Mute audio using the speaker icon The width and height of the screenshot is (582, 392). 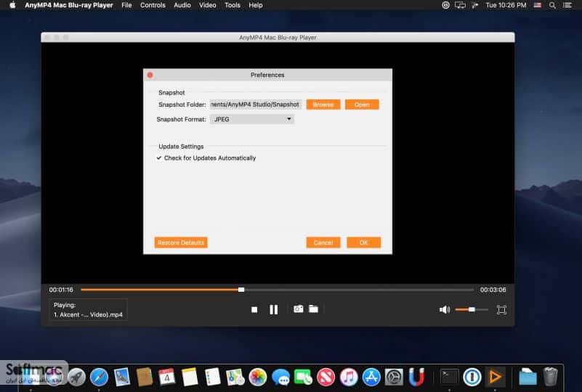444,309
